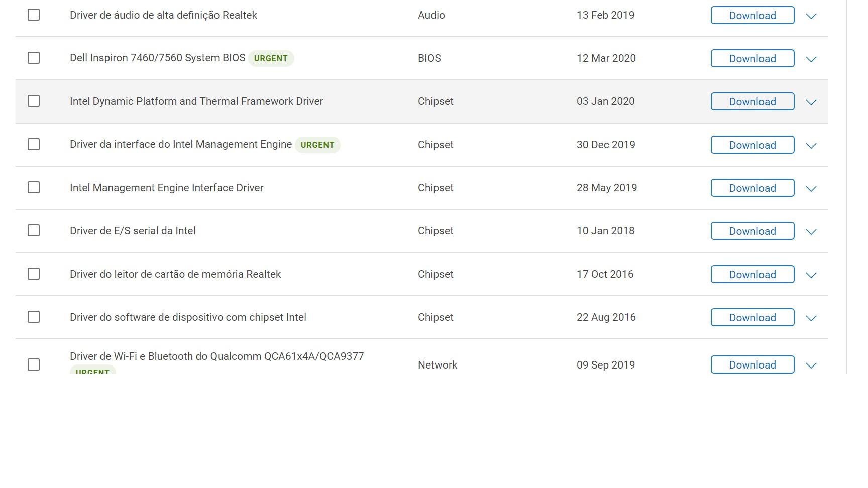This screenshot has width=868, height=488.
Task: Expand Dell Inspiron System BIOS details chevron
Action: tap(811, 59)
